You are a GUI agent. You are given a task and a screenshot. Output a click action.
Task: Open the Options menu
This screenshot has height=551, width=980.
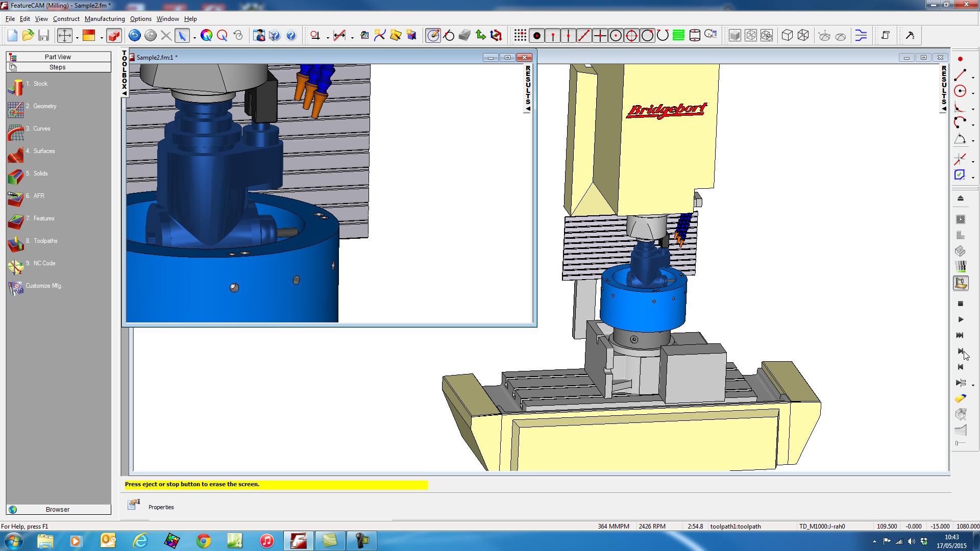(140, 19)
